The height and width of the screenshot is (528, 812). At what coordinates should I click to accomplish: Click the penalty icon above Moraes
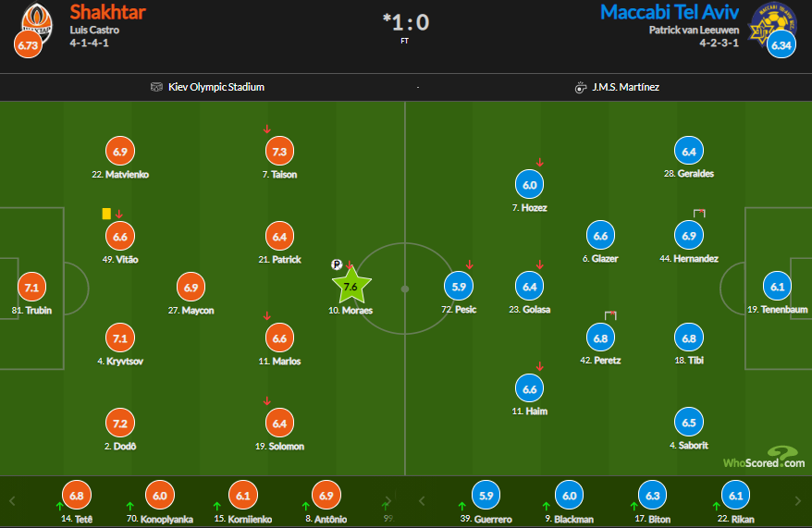[337, 265]
